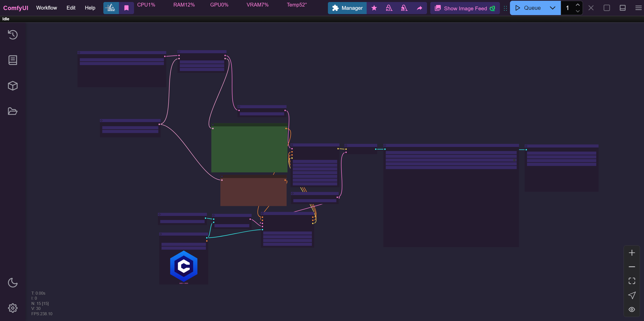Toggle dark theme with moon icon
The height and width of the screenshot is (321, 644).
[13, 283]
